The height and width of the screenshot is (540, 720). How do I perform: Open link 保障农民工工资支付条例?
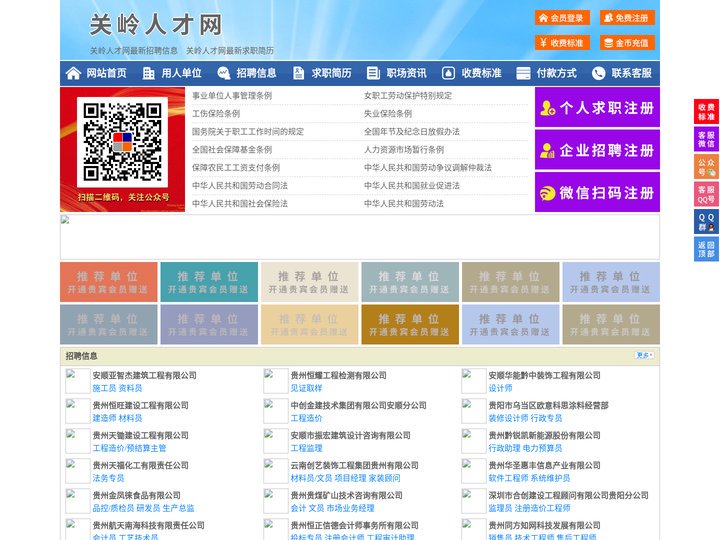click(x=236, y=168)
